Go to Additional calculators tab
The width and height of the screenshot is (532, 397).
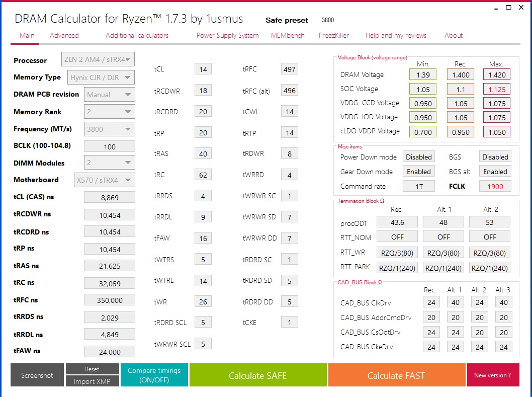(x=137, y=35)
